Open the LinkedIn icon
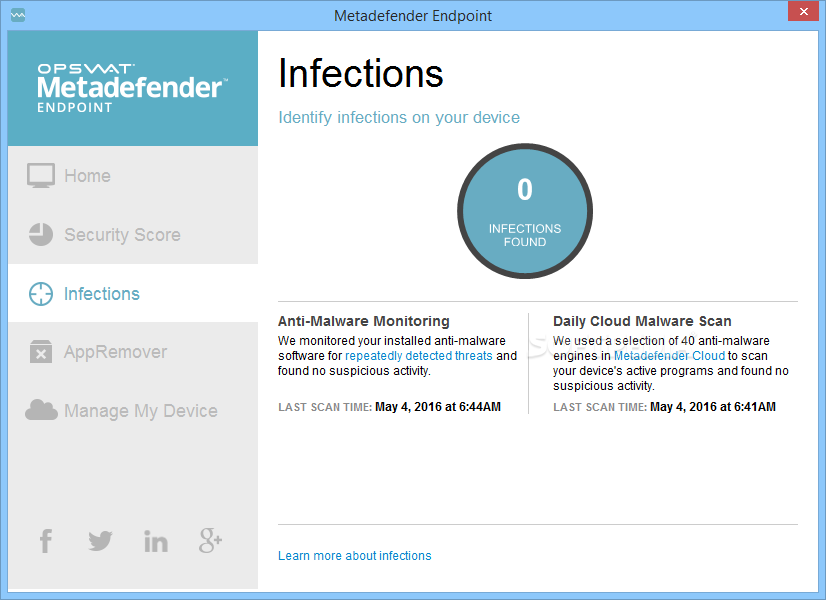The width and height of the screenshot is (826, 600). tap(156, 541)
